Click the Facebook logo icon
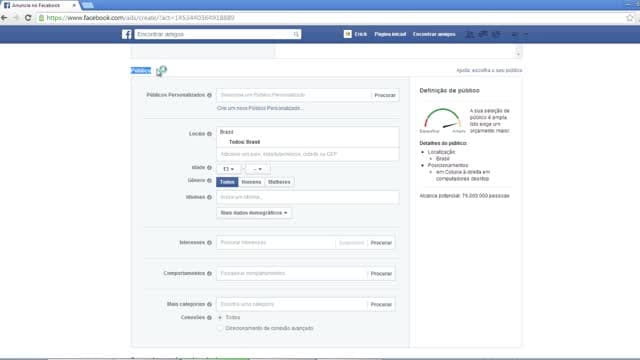Viewport: 640px width, 360px height. [x=127, y=34]
